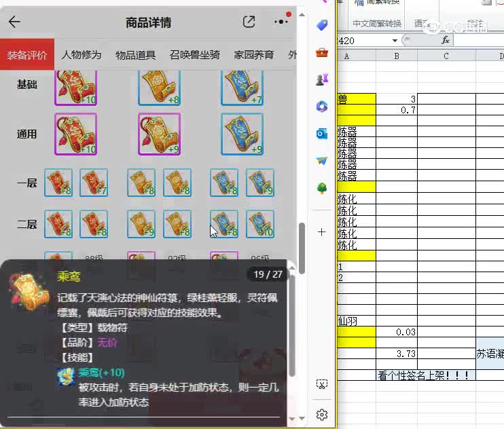Switch to 家园养育 tab

[x=254, y=54]
